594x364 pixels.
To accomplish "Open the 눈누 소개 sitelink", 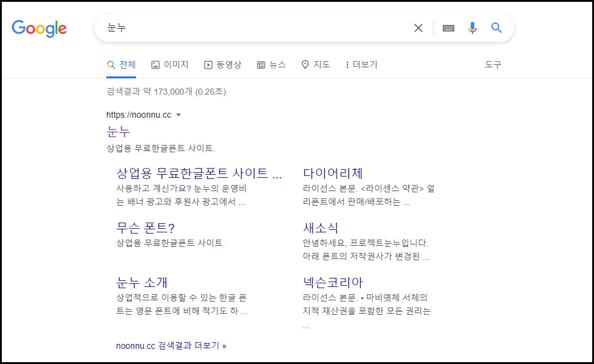I will 142,282.
